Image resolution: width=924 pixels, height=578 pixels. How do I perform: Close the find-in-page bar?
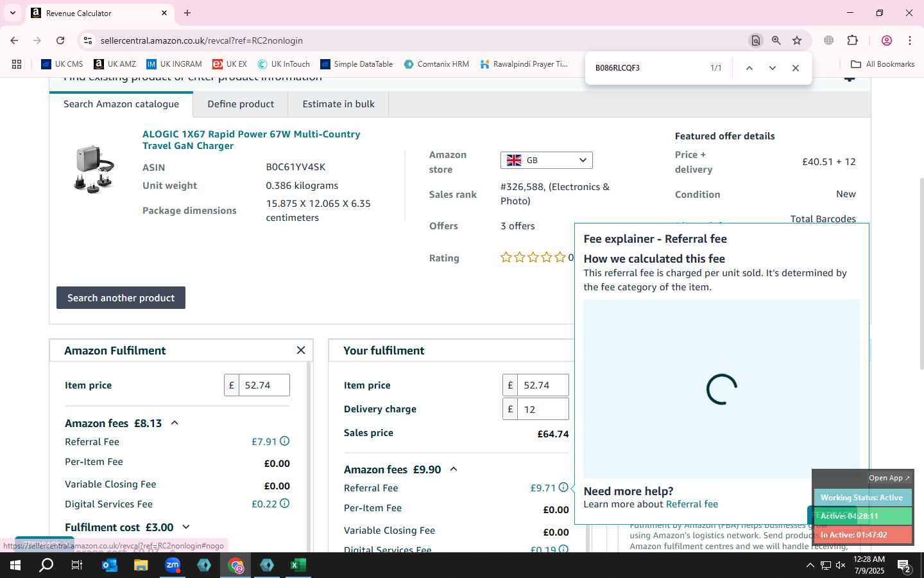(796, 68)
